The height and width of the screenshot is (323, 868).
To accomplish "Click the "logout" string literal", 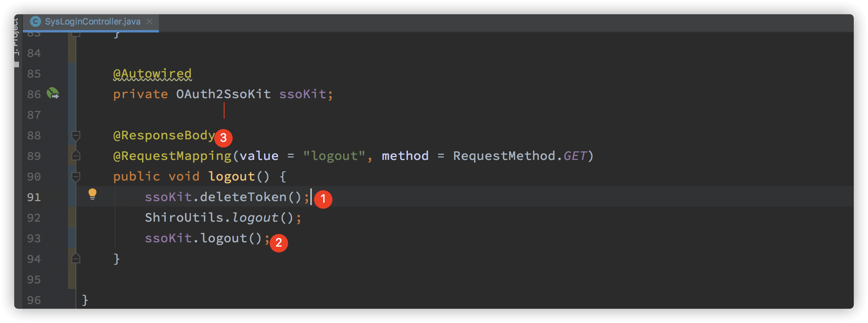I will [x=334, y=156].
